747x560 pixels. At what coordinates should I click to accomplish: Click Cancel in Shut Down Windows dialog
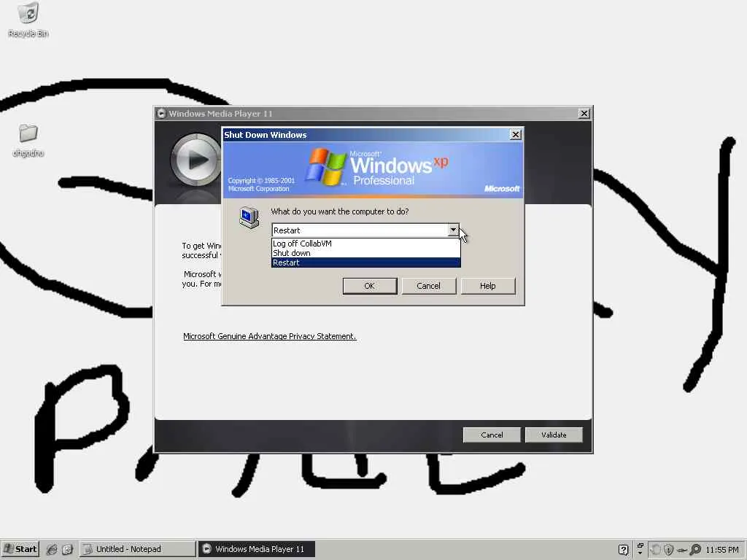click(x=429, y=286)
